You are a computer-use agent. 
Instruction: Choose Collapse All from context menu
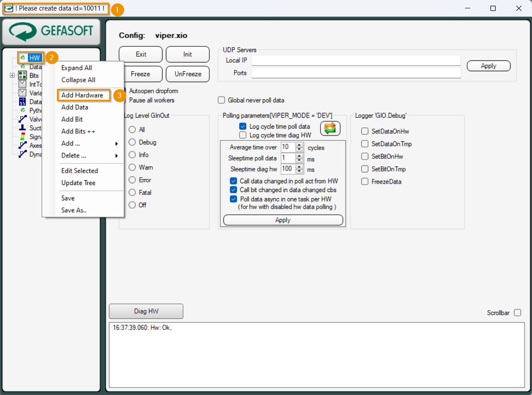coord(78,80)
